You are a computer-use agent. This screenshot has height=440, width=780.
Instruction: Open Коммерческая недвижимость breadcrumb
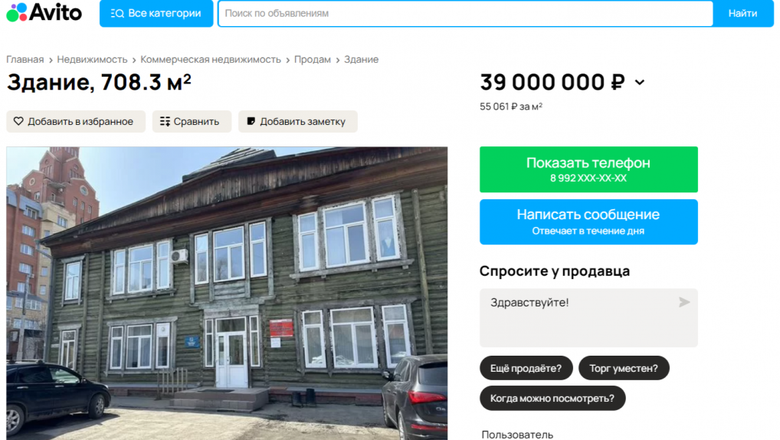point(210,59)
